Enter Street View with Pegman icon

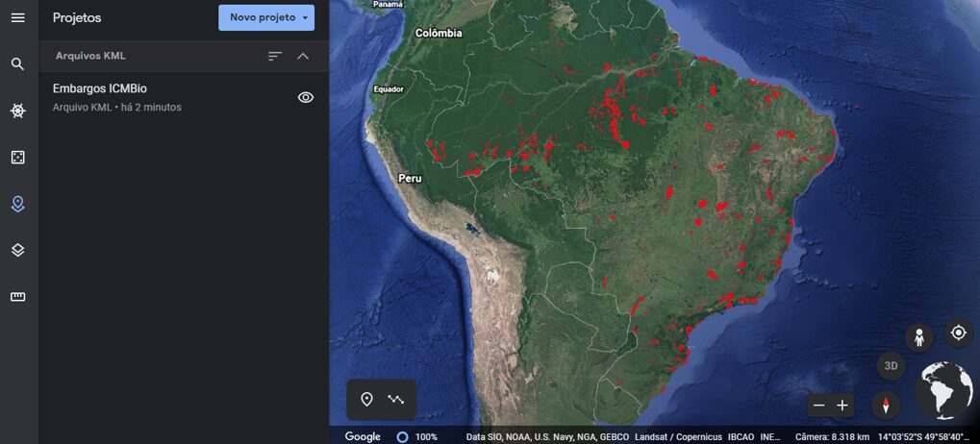click(x=919, y=337)
